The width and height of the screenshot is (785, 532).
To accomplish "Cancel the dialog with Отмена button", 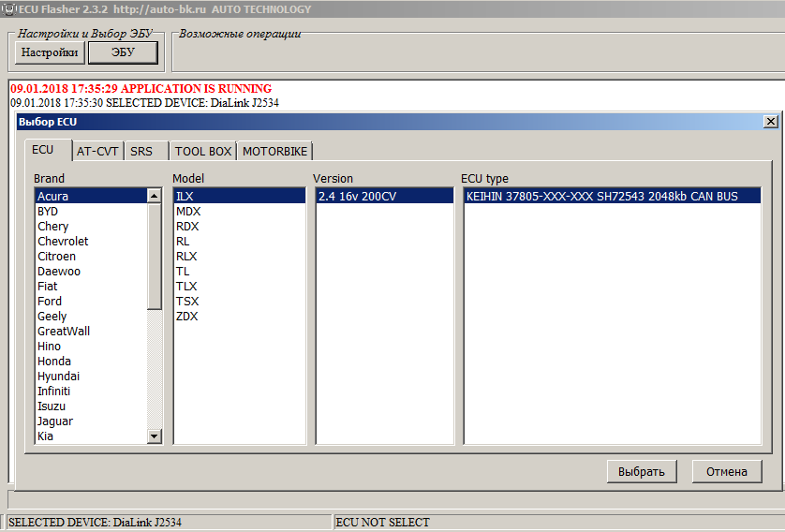I will tap(727, 471).
